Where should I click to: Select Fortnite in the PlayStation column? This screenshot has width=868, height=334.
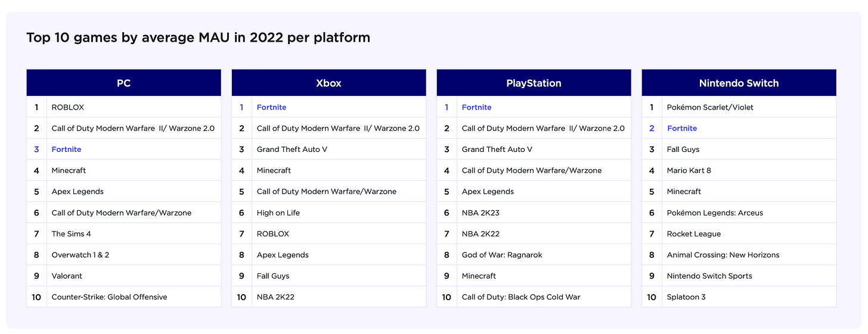pyautogui.click(x=476, y=107)
